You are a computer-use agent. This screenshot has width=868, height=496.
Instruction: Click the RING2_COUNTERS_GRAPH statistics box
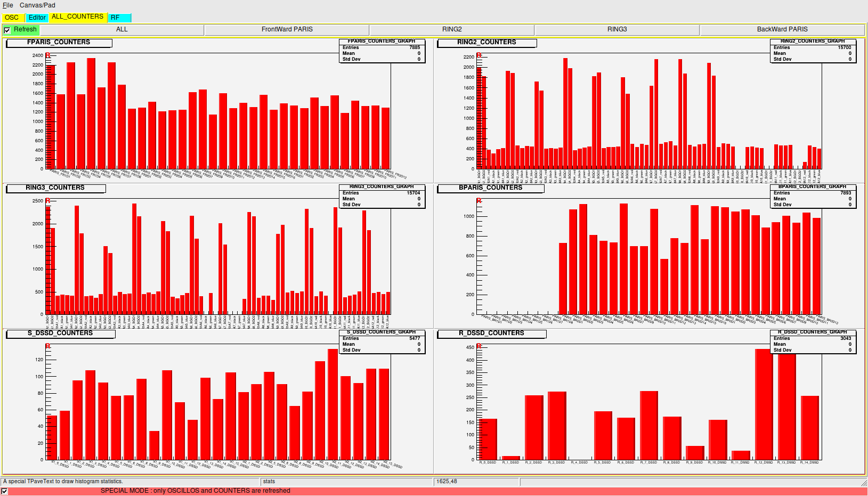point(813,51)
